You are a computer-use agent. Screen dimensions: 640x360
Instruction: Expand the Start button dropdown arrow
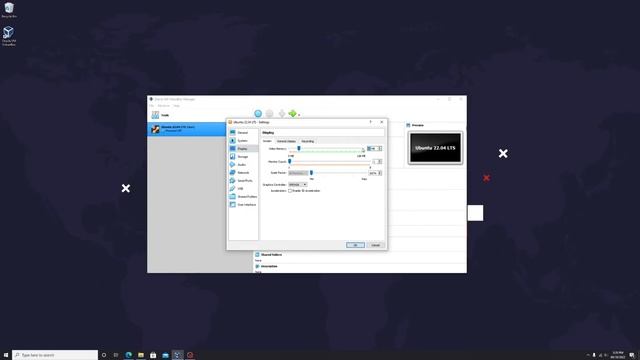[x=299, y=115]
